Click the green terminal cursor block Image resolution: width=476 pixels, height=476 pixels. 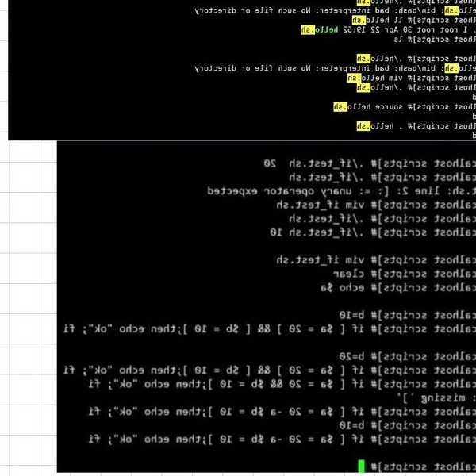click(x=361, y=466)
